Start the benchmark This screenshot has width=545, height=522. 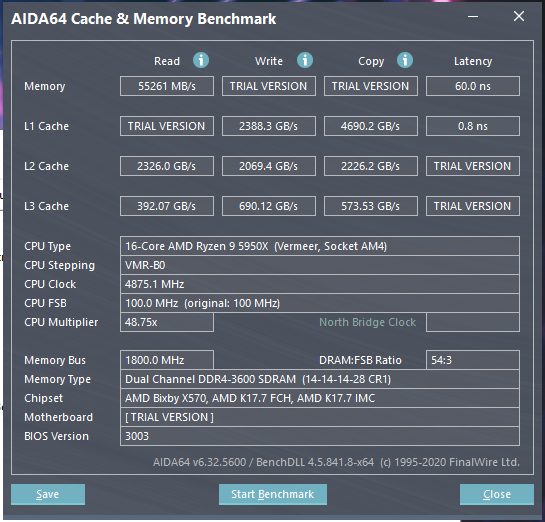tap(273, 494)
